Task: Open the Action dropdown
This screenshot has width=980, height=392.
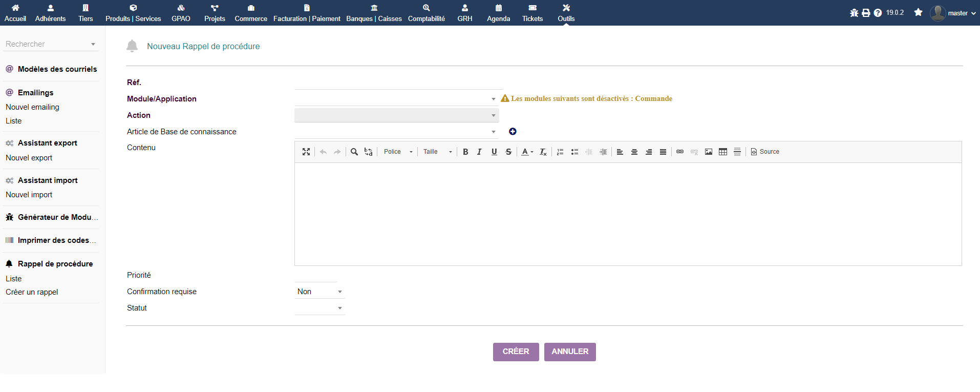Action: (396, 115)
